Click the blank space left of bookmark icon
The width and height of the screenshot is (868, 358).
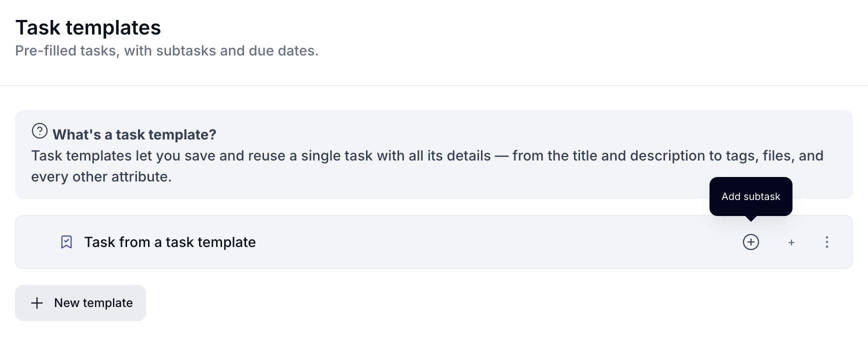click(x=37, y=242)
